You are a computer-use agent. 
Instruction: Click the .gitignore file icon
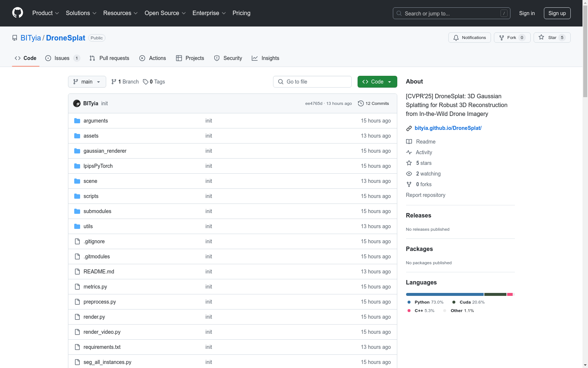77,241
